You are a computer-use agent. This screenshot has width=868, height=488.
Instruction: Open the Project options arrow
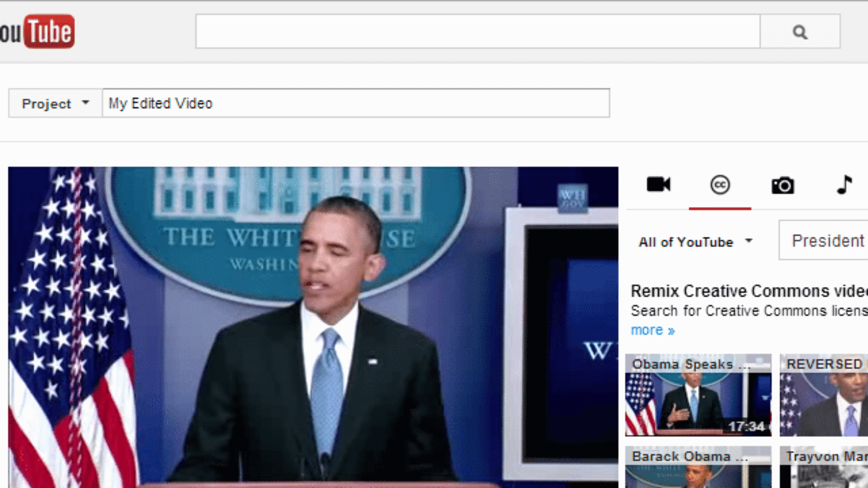[86, 103]
